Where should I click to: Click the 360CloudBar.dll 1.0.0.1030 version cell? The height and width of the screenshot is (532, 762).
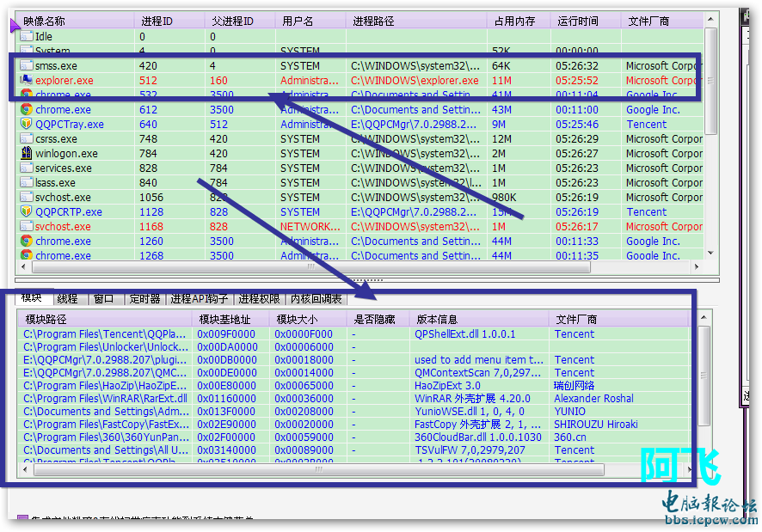477,437
